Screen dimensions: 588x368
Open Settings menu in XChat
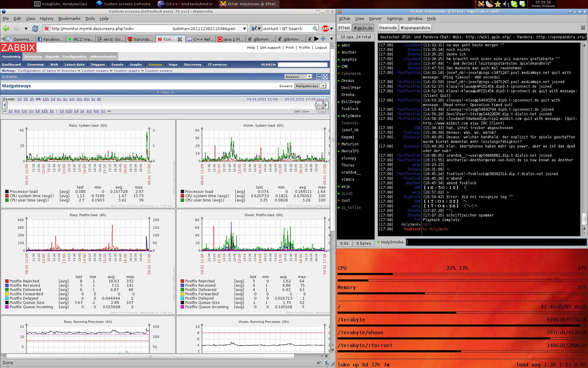tap(395, 18)
